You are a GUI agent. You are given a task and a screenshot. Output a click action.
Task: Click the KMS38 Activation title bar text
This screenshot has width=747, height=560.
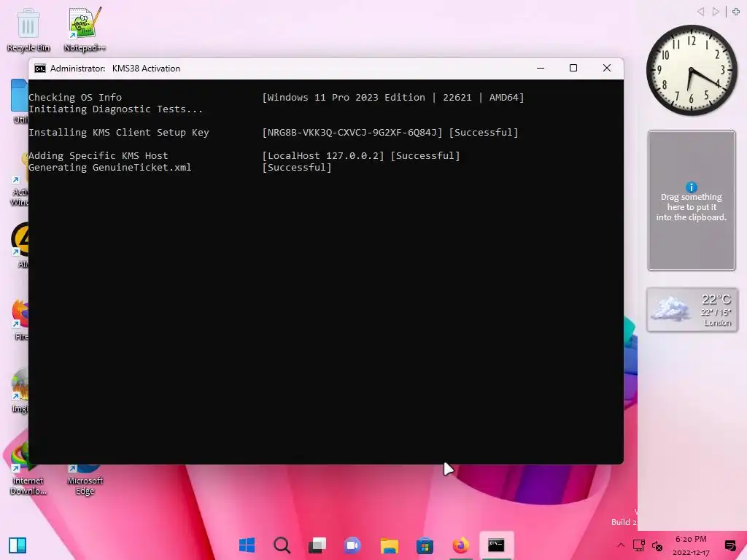[x=146, y=69]
